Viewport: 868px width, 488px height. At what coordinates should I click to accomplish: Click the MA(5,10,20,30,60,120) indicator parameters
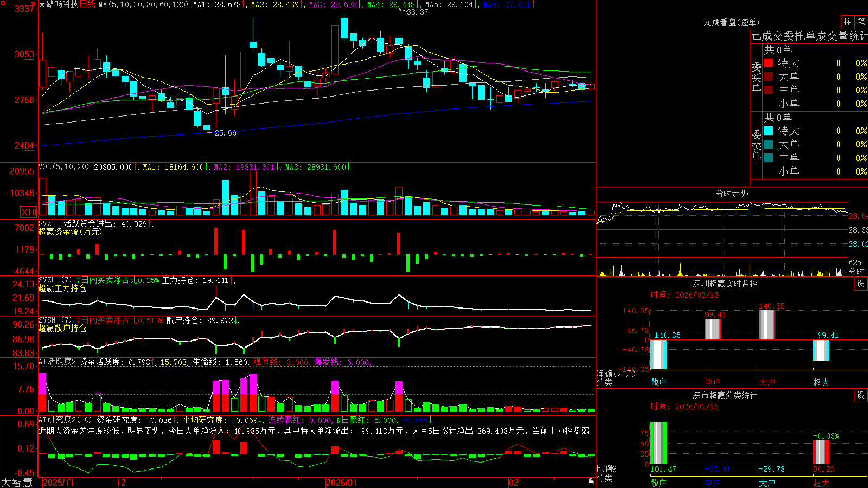(x=143, y=4)
